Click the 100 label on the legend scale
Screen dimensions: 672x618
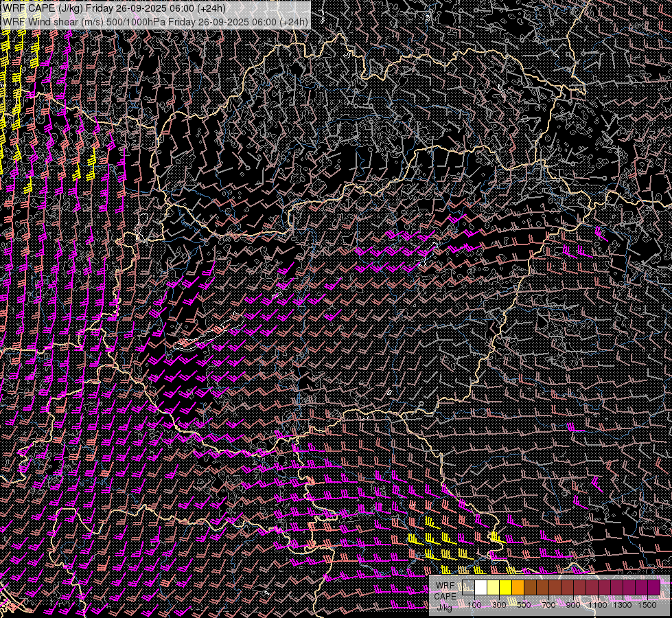click(474, 605)
